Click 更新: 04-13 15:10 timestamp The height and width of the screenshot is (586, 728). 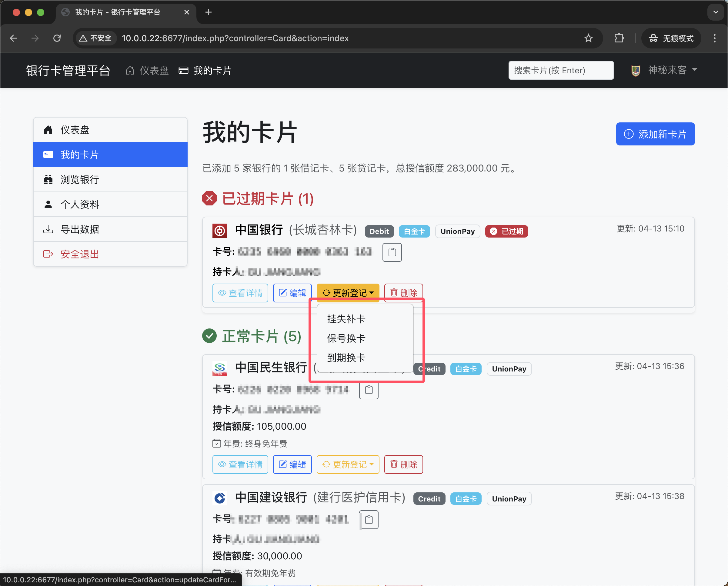(650, 228)
